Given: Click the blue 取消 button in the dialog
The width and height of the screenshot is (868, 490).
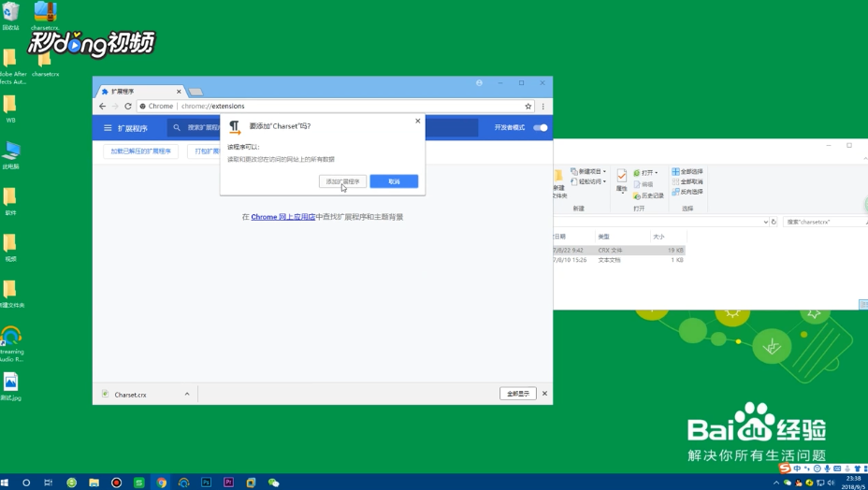Looking at the screenshot, I should coord(394,181).
